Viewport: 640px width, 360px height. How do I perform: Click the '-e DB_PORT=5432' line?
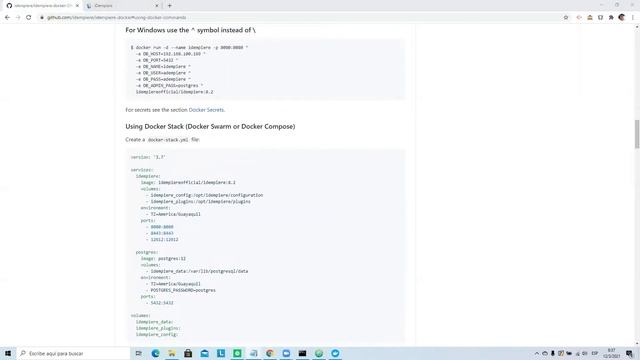pos(157,60)
